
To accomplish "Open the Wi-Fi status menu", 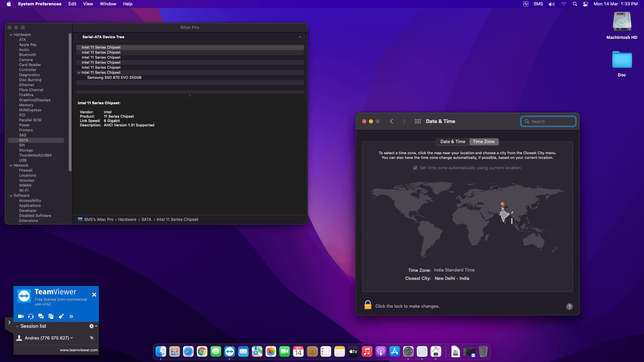I will [x=564, y=4].
